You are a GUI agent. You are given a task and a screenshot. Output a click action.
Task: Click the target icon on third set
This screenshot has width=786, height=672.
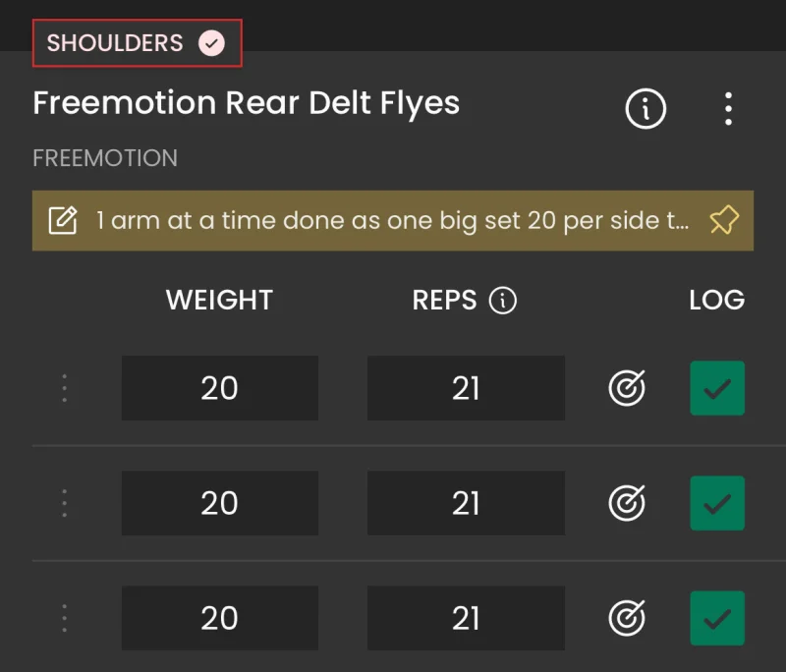pos(627,618)
